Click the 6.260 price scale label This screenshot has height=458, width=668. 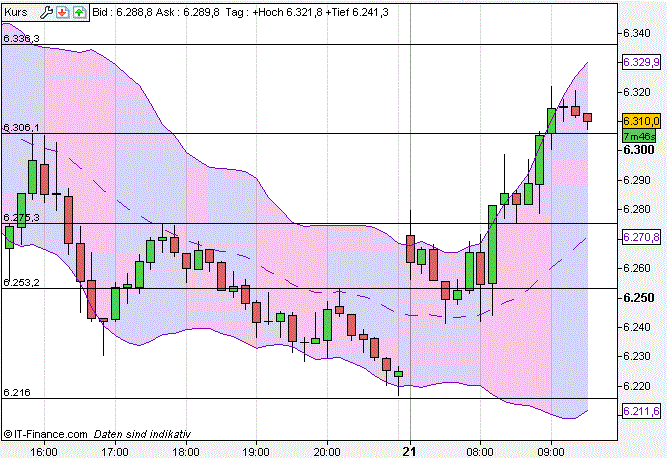tap(636, 268)
